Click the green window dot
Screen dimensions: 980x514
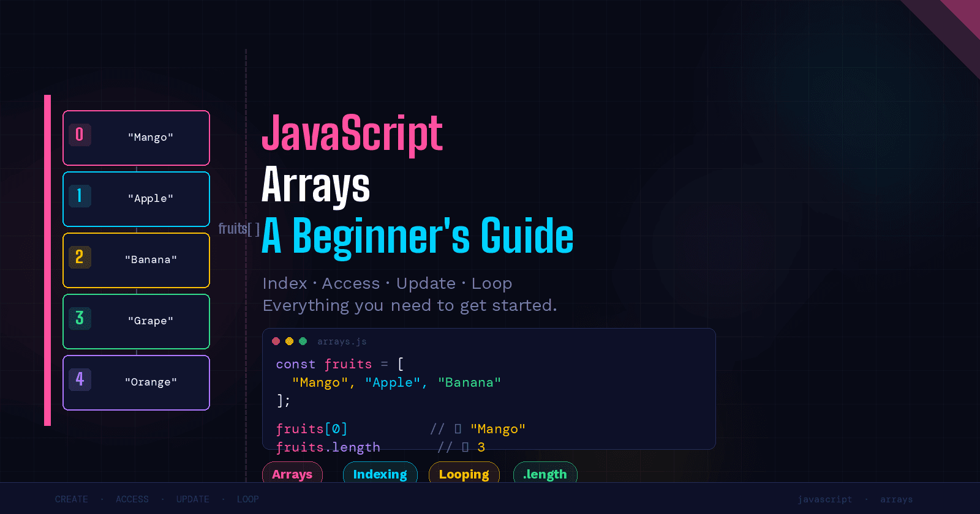click(303, 341)
